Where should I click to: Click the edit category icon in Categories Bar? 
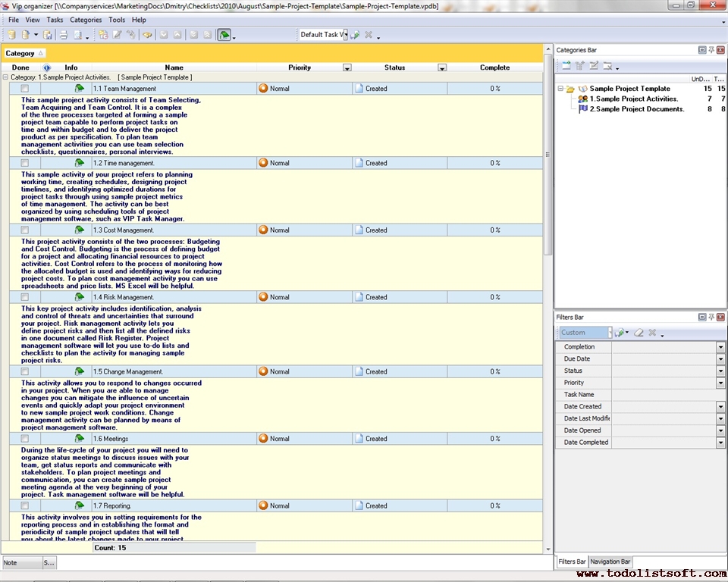594,67
